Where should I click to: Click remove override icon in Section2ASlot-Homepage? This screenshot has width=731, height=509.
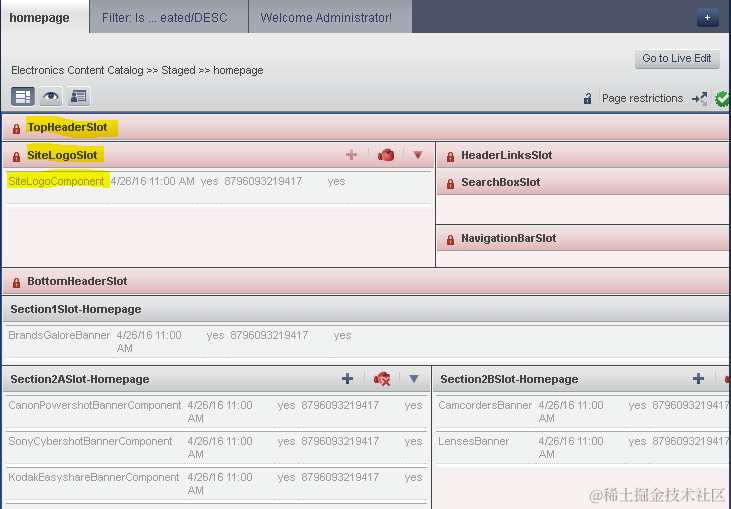(382, 378)
